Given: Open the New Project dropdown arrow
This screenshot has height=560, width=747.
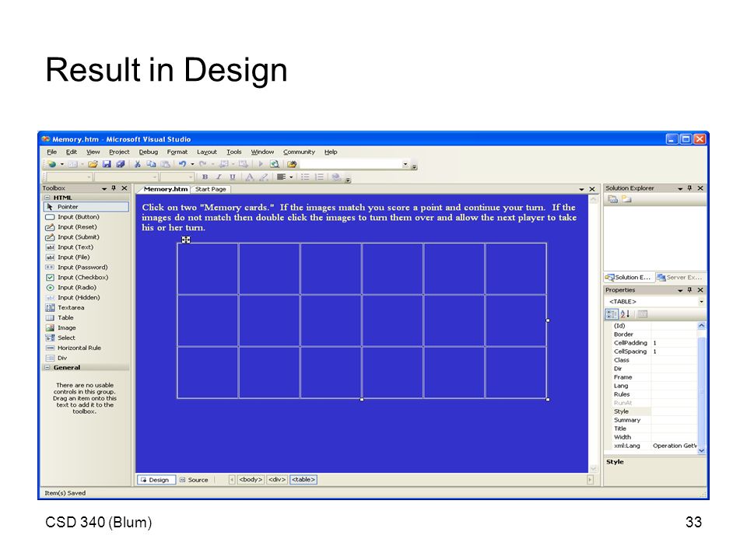Looking at the screenshot, I should coord(61,165).
